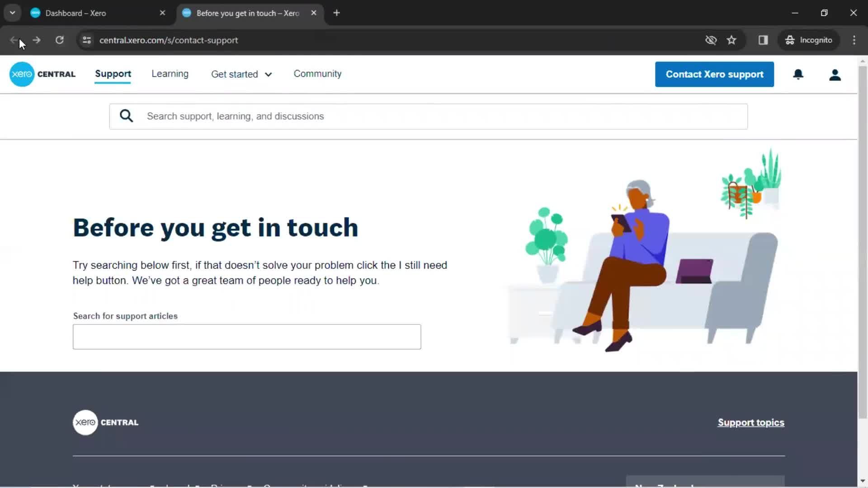
Task: Expand the Get started dropdown
Action: click(x=241, y=75)
